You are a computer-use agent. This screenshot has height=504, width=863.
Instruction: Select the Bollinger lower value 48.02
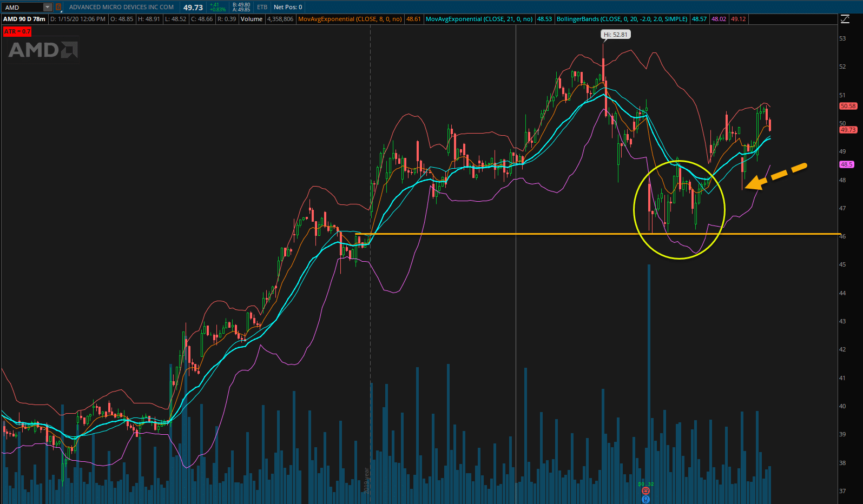pos(719,19)
